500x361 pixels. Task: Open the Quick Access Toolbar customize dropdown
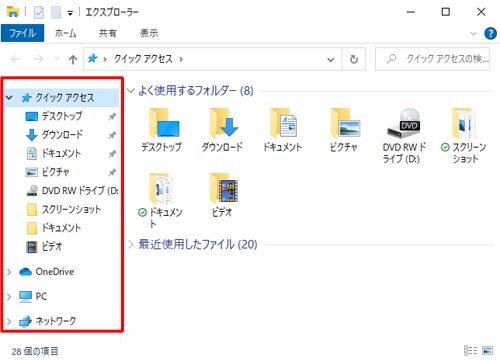[70, 13]
